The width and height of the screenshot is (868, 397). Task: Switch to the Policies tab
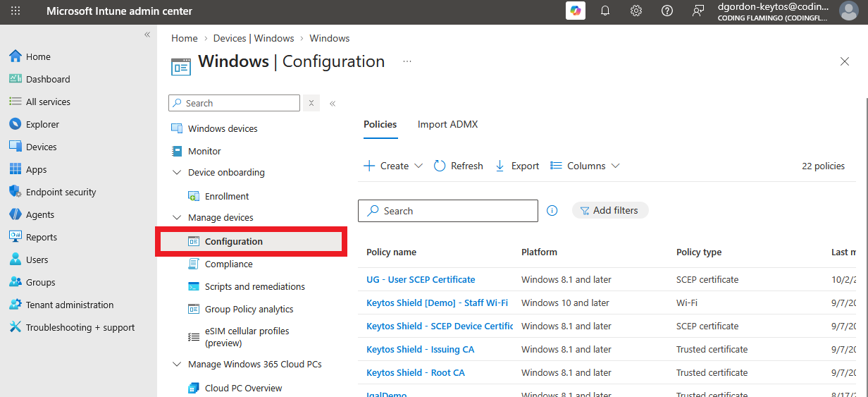380,124
